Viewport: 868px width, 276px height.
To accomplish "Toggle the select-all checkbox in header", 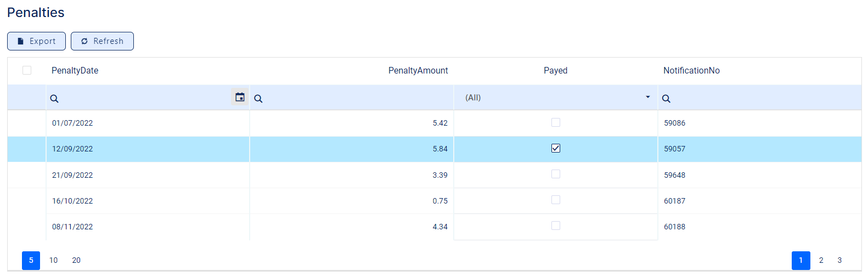I will tap(27, 70).
